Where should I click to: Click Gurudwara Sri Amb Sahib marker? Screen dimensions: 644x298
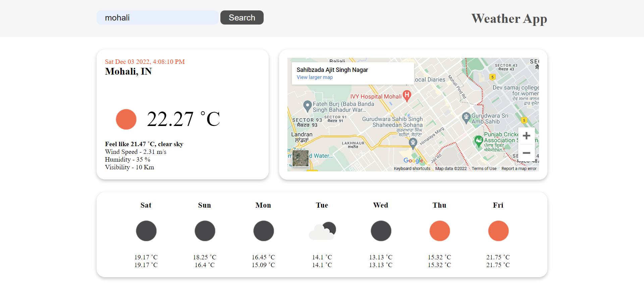click(x=466, y=117)
